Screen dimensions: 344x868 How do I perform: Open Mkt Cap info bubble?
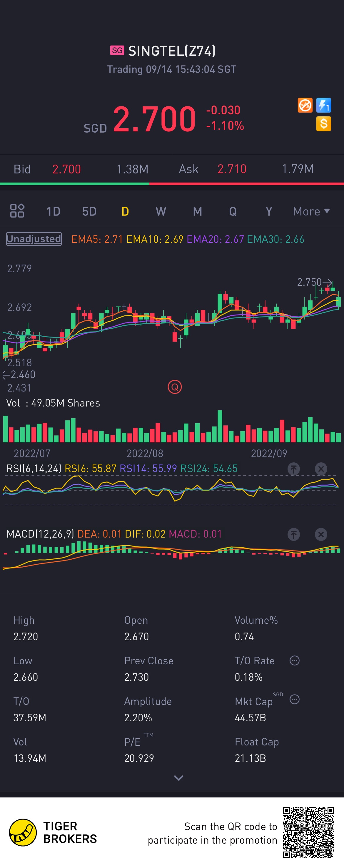[295, 700]
